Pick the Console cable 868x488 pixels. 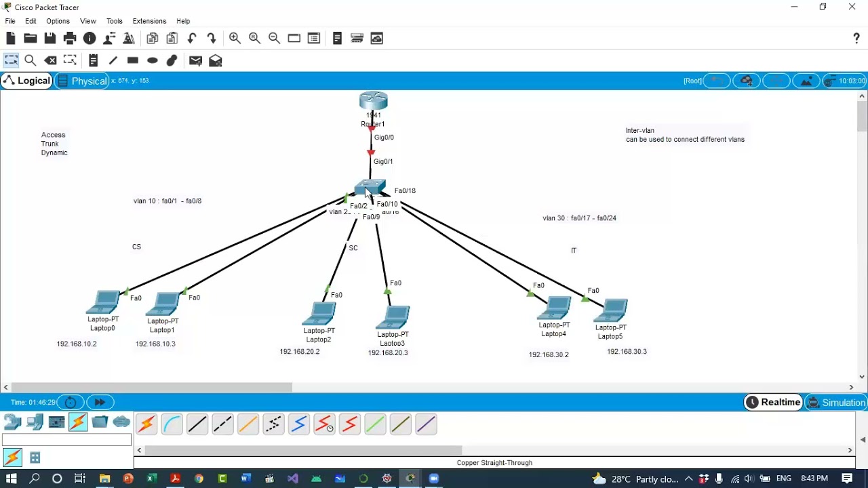point(172,424)
